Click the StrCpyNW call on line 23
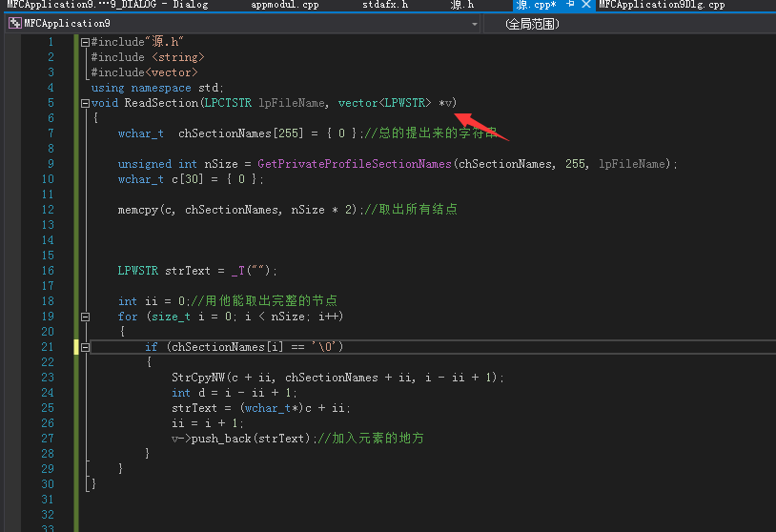This screenshot has height=532, width=776. point(198,378)
